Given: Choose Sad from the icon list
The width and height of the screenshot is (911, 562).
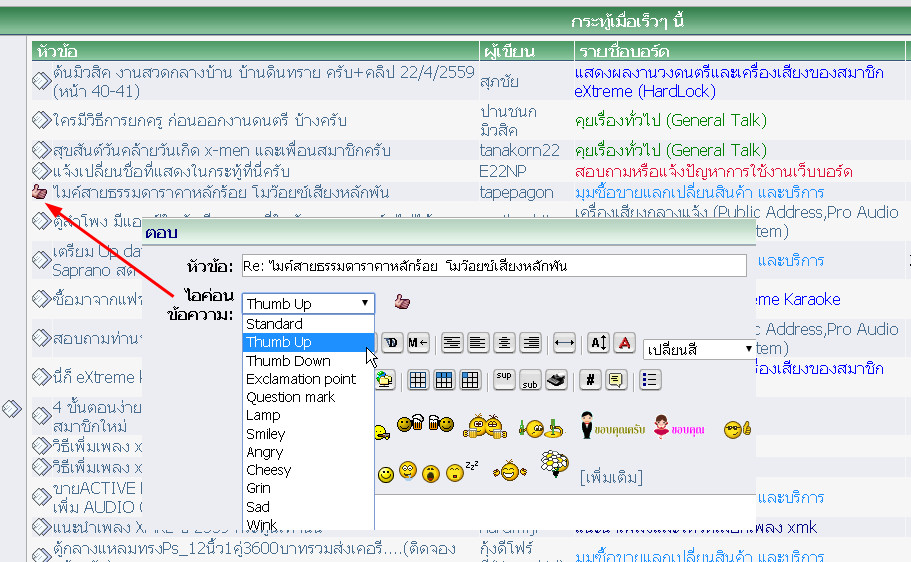Looking at the screenshot, I should point(308,506).
